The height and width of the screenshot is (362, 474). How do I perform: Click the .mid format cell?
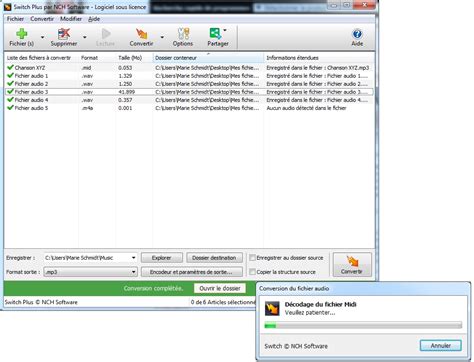86,67
